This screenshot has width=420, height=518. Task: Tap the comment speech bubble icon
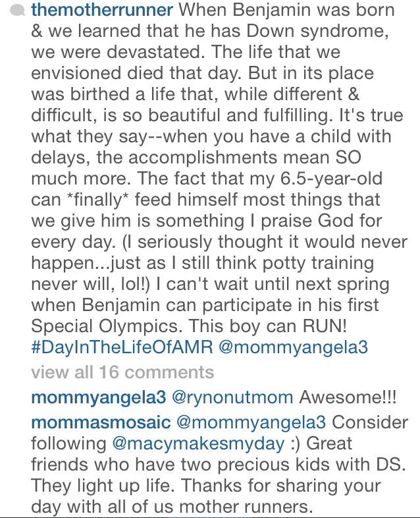[x=18, y=11]
